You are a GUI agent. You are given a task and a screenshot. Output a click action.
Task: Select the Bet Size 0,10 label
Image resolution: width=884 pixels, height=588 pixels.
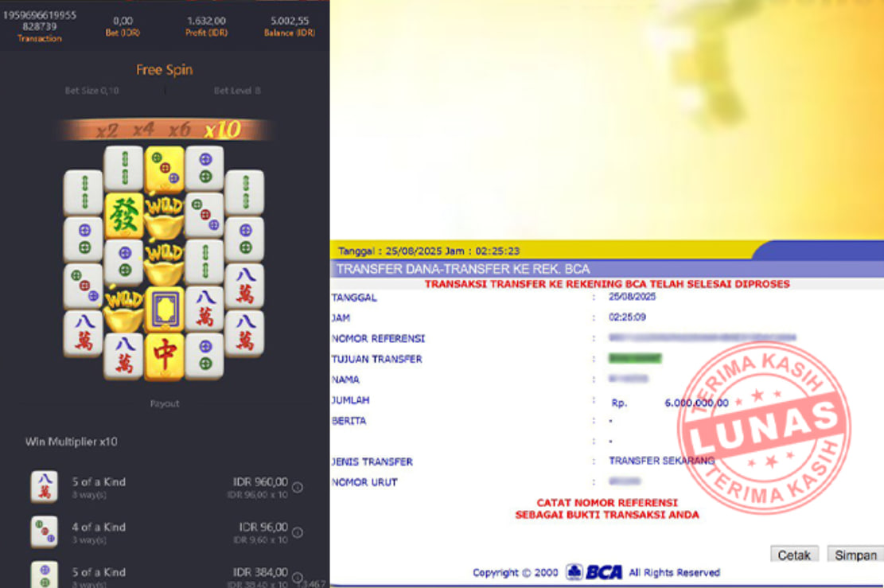pyautogui.click(x=92, y=90)
